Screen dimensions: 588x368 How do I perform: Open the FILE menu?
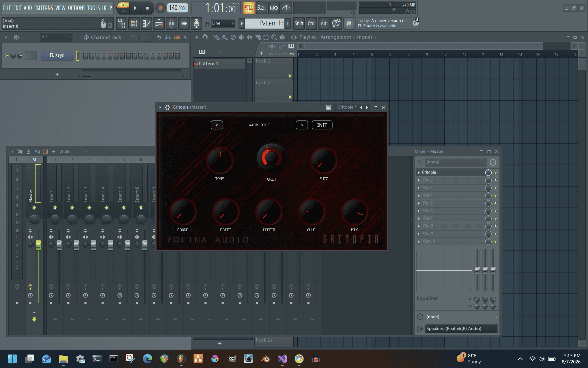[7, 8]
